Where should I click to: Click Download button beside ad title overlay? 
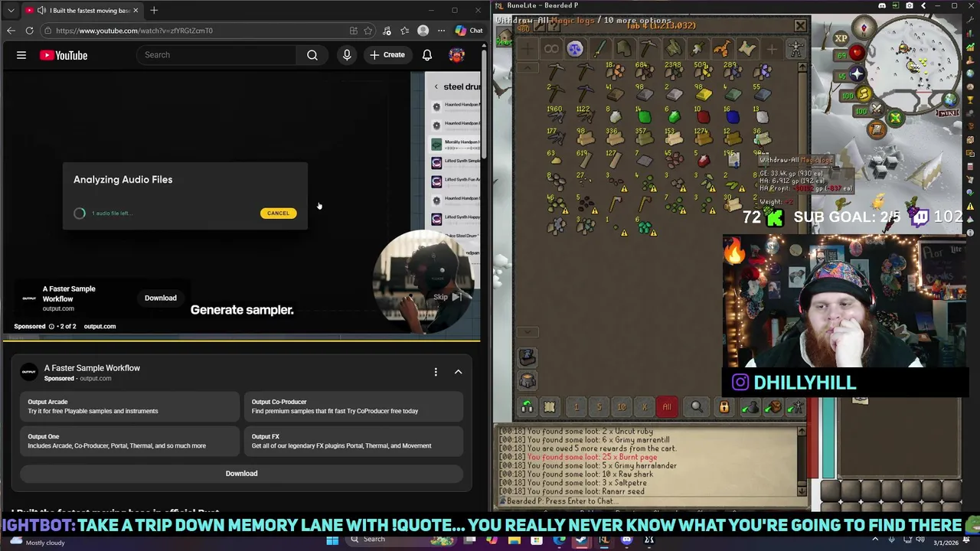coord(161,298)
